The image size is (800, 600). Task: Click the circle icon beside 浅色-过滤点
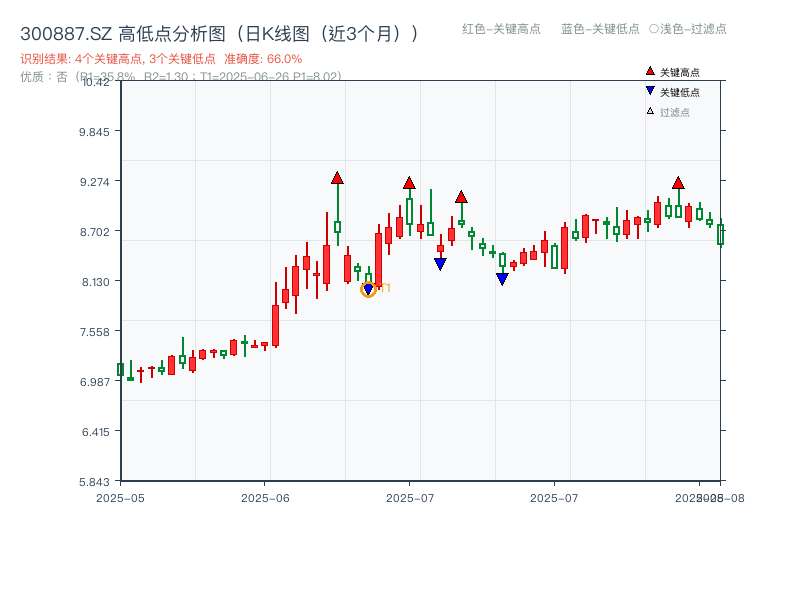[x=655, y=30]
